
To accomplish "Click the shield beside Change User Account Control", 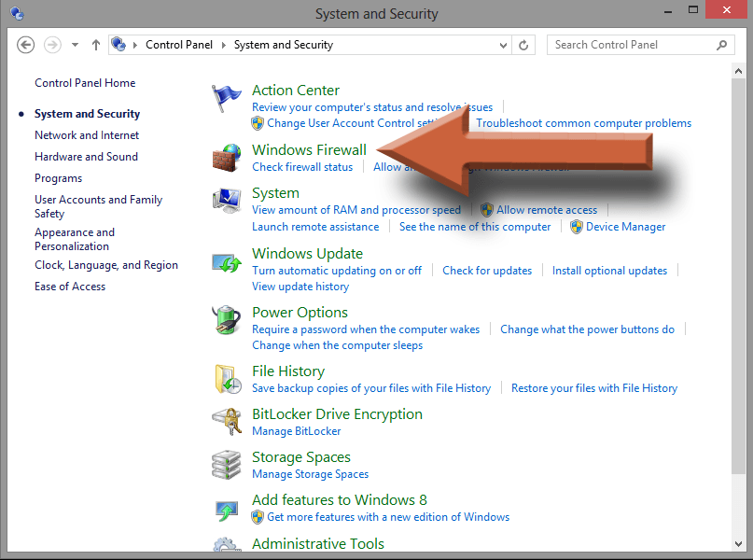I will point(258,123).
